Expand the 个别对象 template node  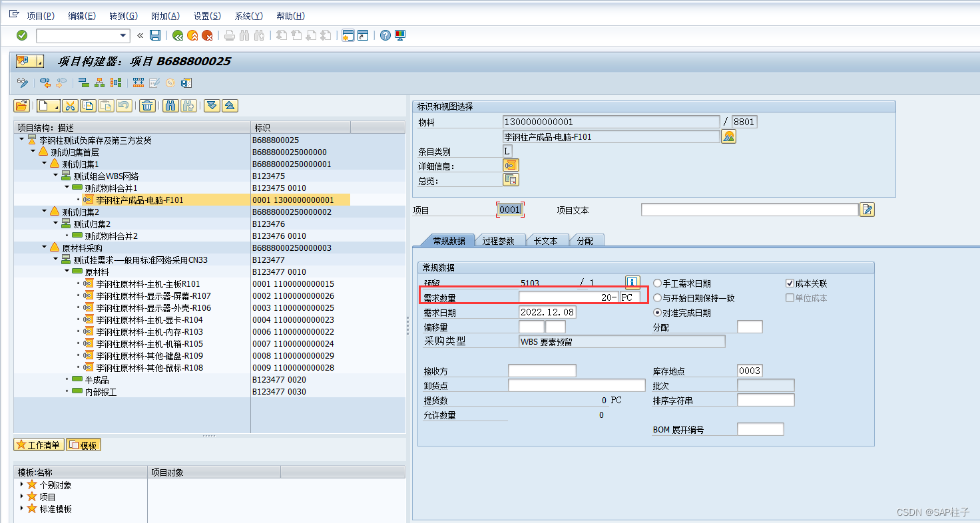(x=21, y=484)
